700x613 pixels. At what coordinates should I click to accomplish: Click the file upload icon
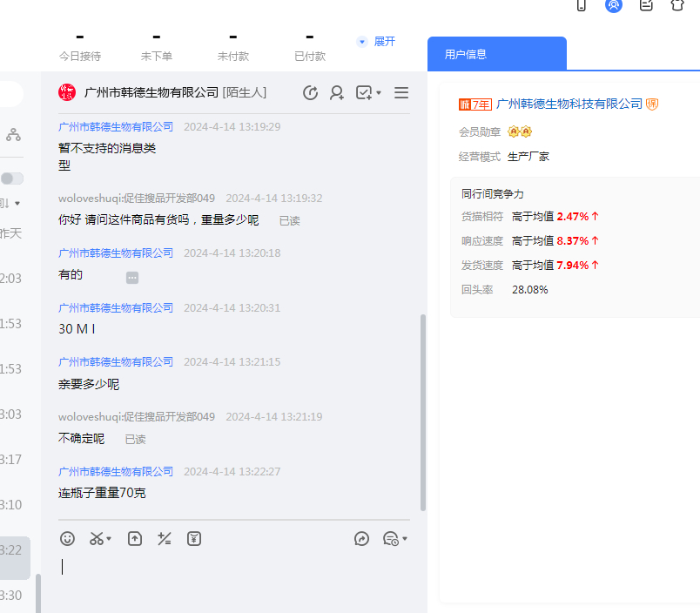pyautogui.click(x=135, y=539)
